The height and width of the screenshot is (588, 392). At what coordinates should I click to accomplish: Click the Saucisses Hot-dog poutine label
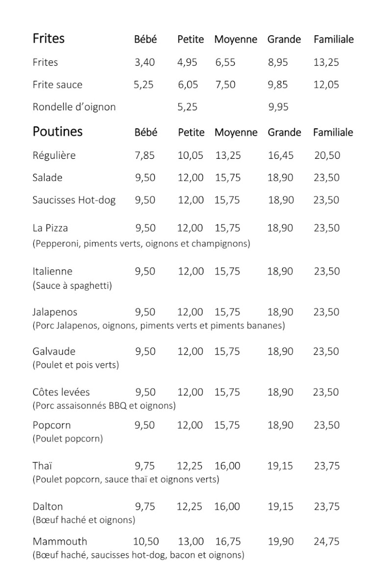[74, 200]
